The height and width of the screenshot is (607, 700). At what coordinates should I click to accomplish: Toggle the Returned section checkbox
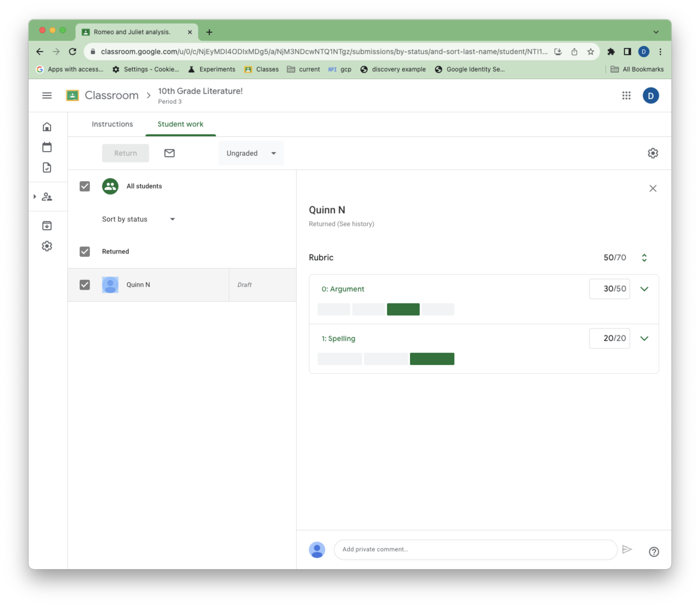pyautogui.click(x=85, y=251)
